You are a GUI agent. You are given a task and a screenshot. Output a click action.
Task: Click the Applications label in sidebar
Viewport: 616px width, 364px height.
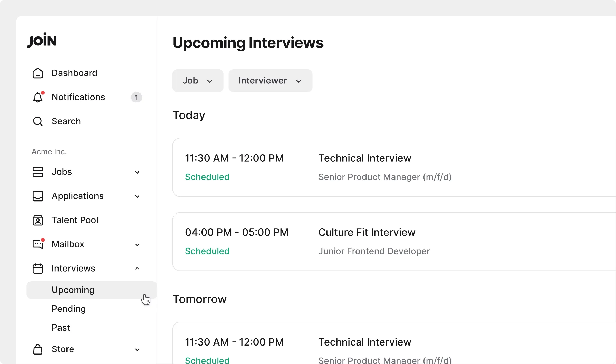[x=78, y=196]
